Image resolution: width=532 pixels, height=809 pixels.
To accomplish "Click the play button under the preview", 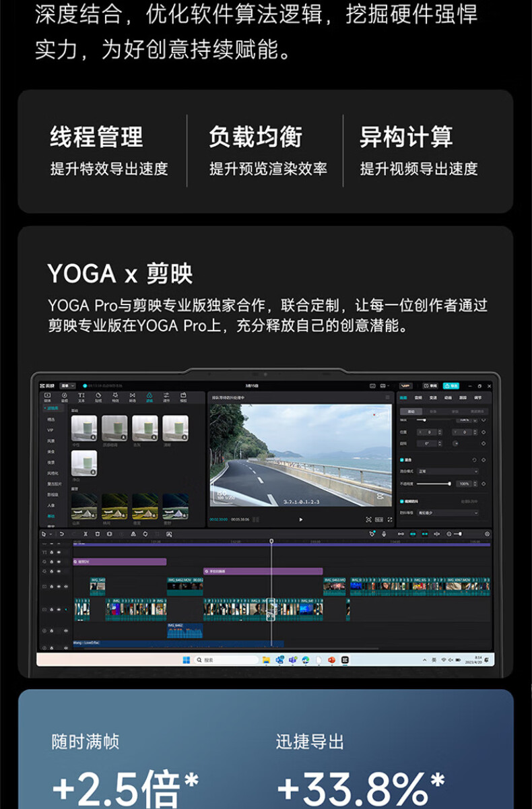I will click(x=300, y=519).
